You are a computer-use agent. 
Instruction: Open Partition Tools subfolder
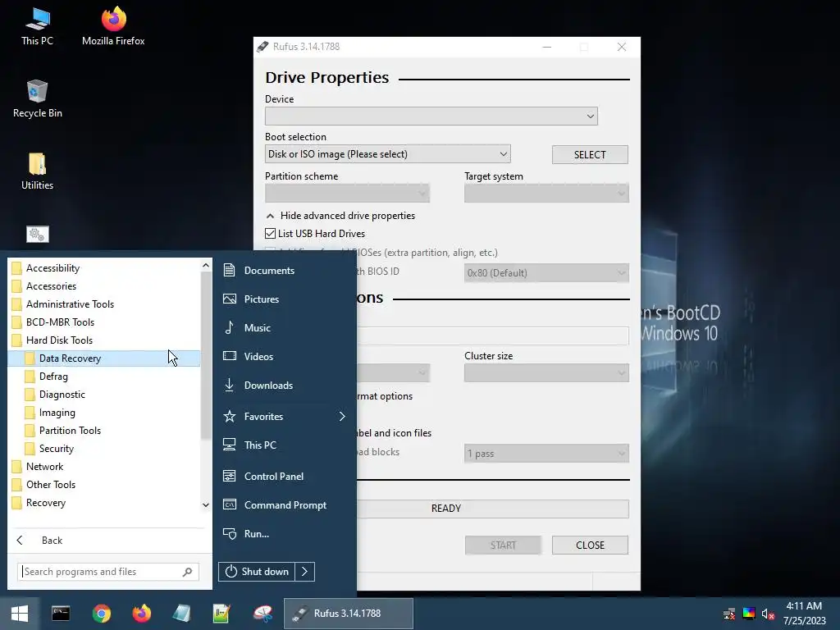104,430
